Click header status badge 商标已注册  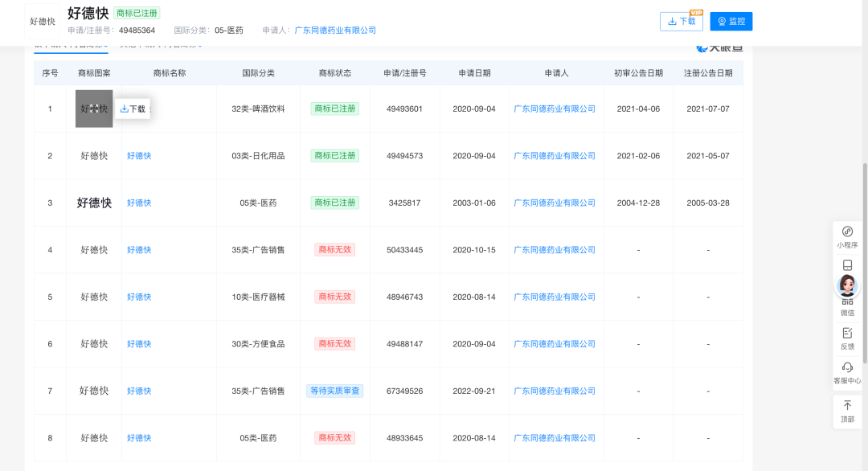[x=137, y=13]
